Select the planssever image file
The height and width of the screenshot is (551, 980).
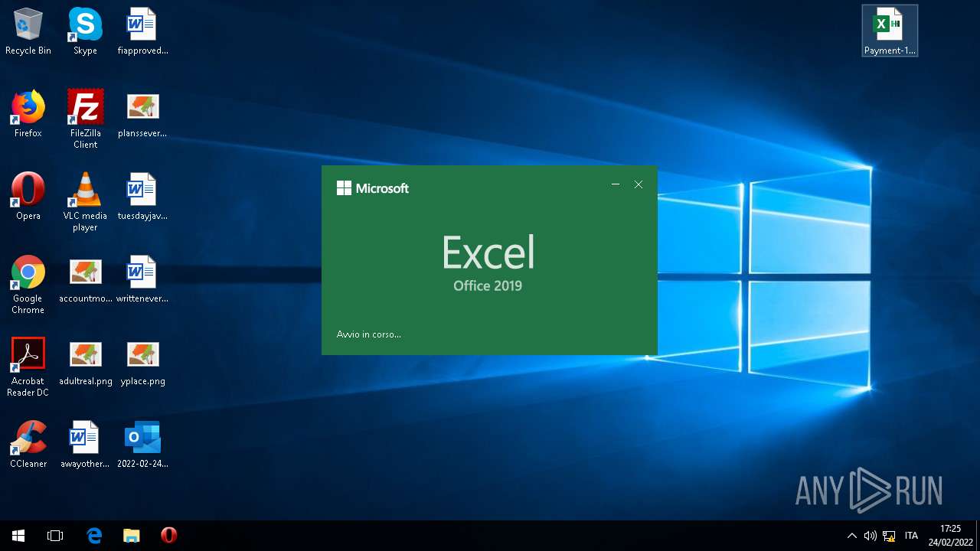coord(142,114)
